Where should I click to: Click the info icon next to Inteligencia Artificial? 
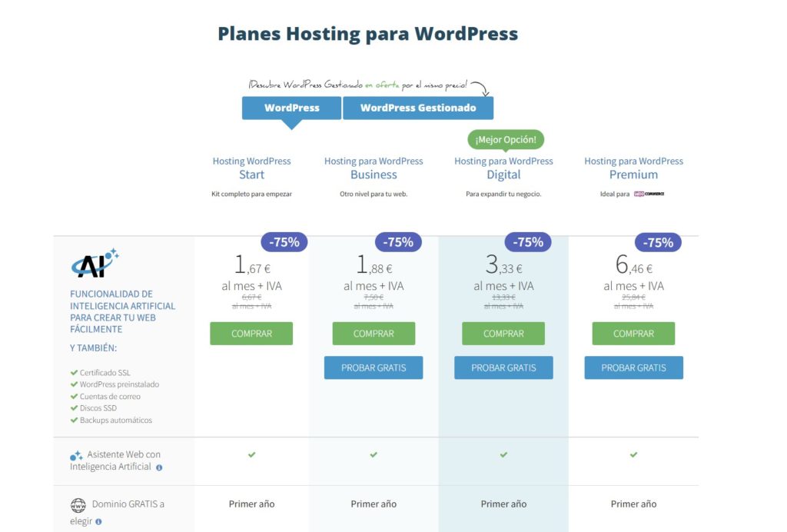coord(159,467)
